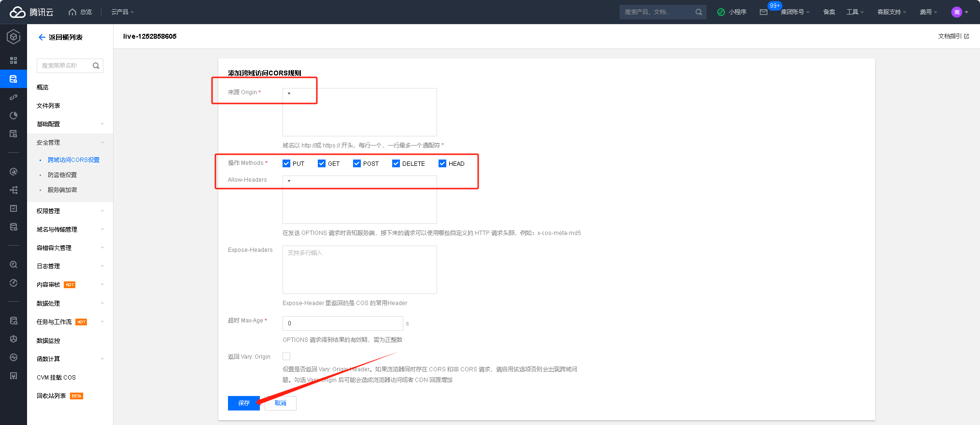Click the chain link icon in the dark sidebar
980x425 pixels.
pyautogui.click(x=14, y=97)
